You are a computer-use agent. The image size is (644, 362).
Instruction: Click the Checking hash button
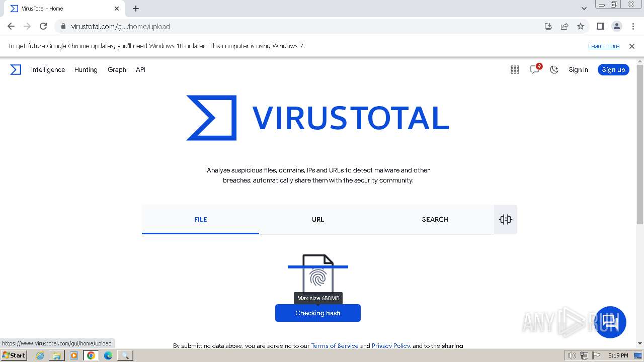[318, 313]
